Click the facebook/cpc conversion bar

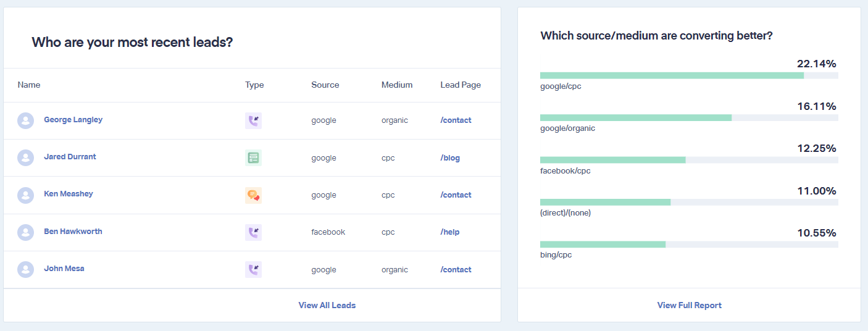click(x=689, y=160)
